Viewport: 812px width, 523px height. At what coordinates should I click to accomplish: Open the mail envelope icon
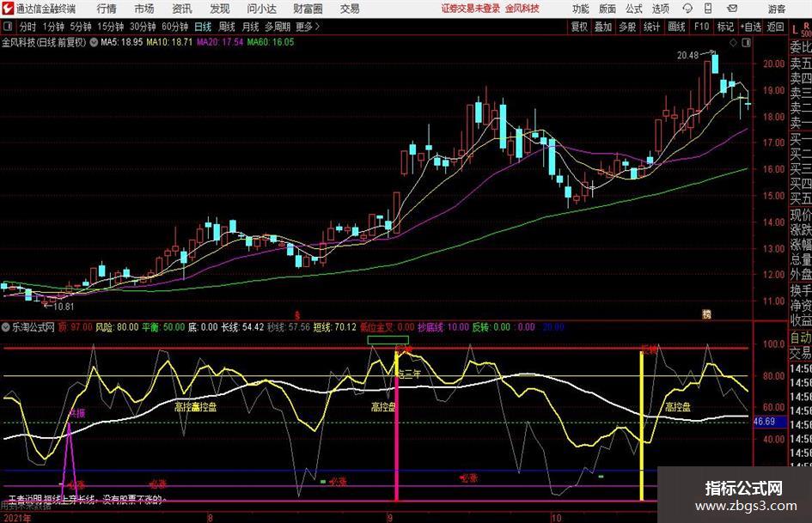pyautogui.click(x=732, y=9)
